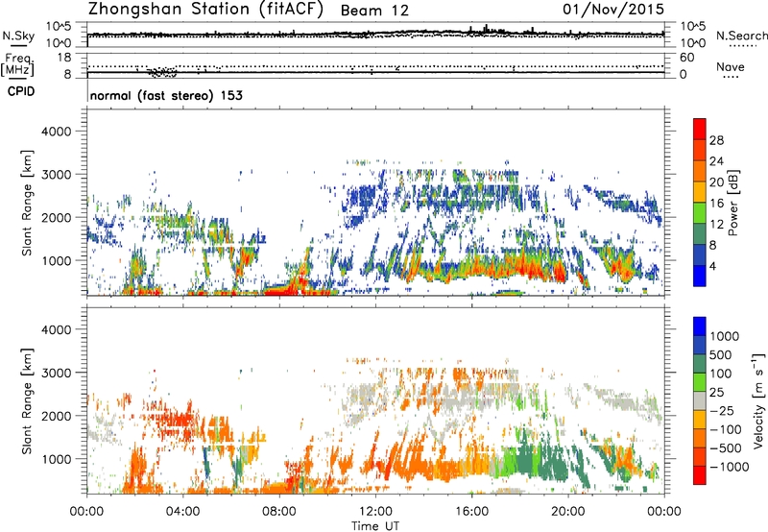Click the velocity panel 'Slant Range [km]' label
The height and width of the screenshot is (532, 768).
click(x=27, y=401)
